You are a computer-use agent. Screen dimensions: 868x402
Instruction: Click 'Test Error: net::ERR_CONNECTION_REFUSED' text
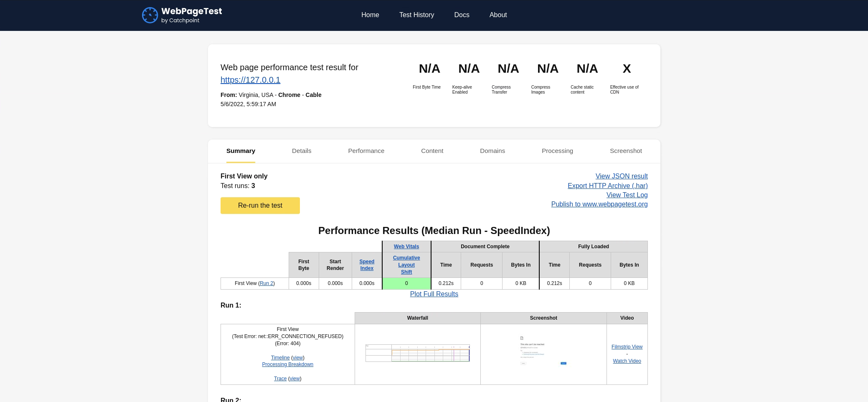[288, 336]
